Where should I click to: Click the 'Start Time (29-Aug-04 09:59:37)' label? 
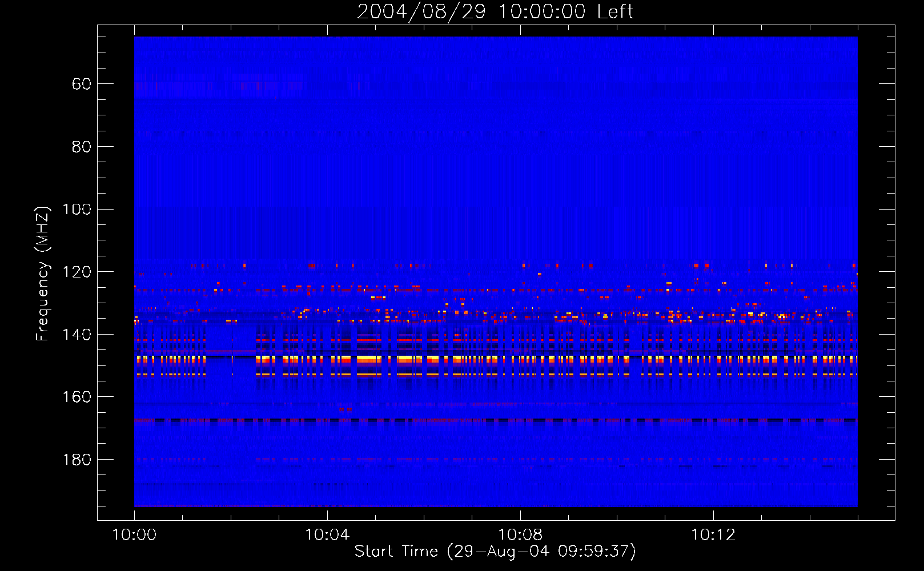click(x=495, y=551)
